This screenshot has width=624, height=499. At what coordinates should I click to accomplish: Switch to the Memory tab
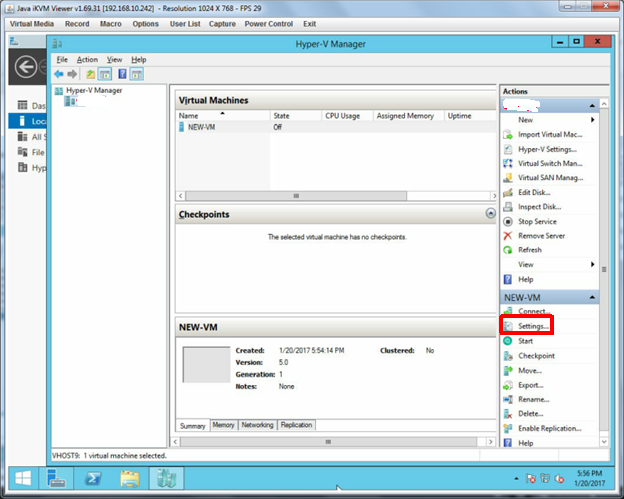(x=223, y=425)
